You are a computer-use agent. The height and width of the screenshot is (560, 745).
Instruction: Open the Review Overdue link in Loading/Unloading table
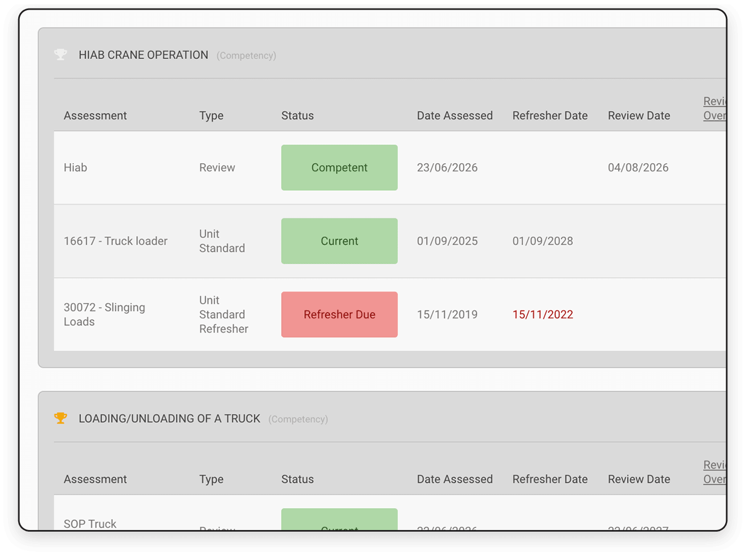pos(715,472)
